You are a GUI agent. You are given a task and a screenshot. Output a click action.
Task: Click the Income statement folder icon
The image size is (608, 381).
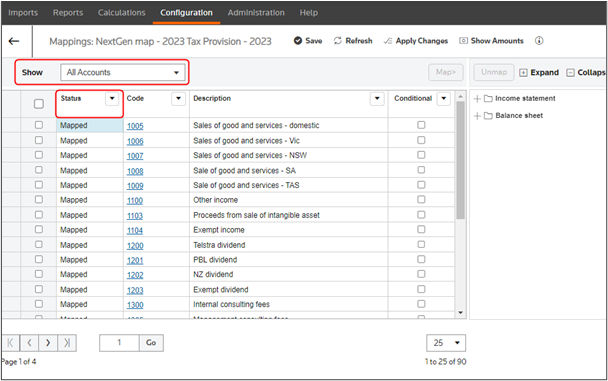[488, 98]
